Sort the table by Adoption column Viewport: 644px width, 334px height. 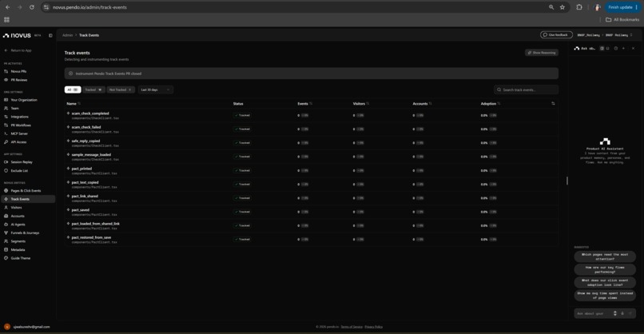pos(491,104)
